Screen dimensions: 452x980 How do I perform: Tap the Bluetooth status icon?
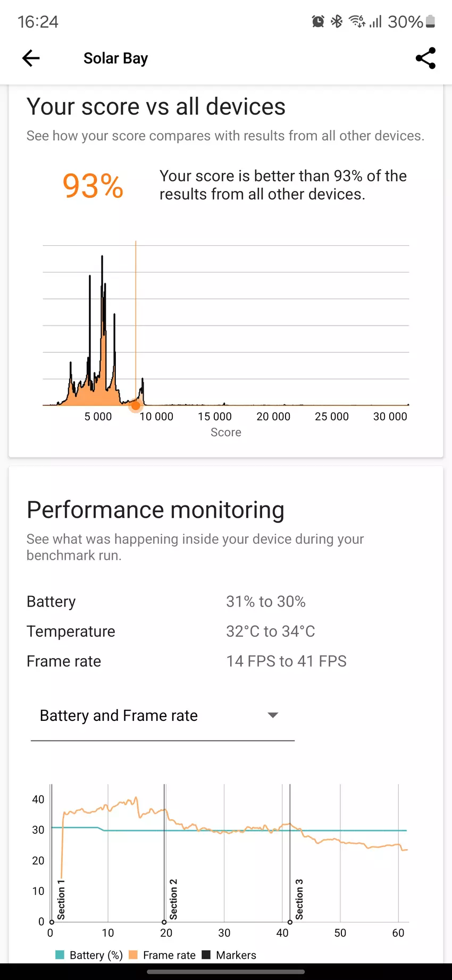click(x=337, y=21)
